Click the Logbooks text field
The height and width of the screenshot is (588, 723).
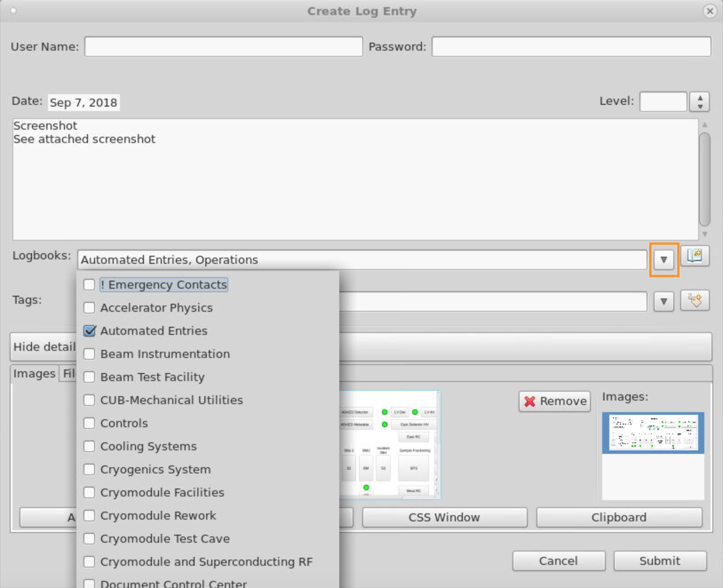tap(362, 260)
